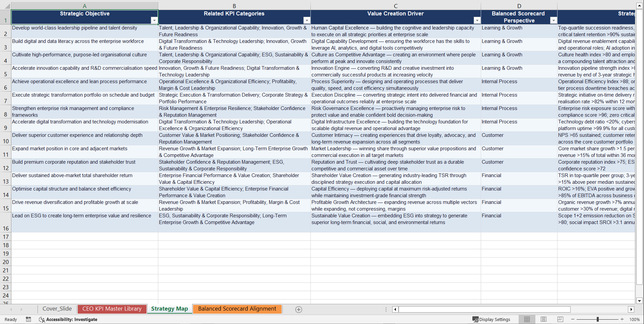Screen dimensions: 644x324
Task: Click the zoom slider handle
Action: click(598, 319)
